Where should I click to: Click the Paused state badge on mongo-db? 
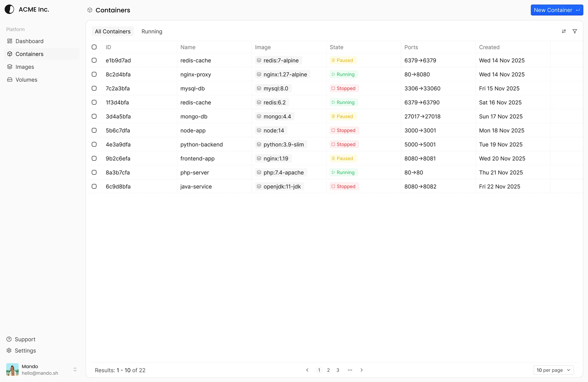point(343,116)
